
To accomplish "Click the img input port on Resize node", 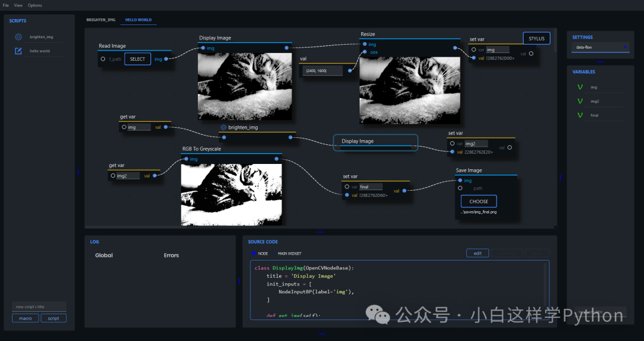I will tap(365, 44).
